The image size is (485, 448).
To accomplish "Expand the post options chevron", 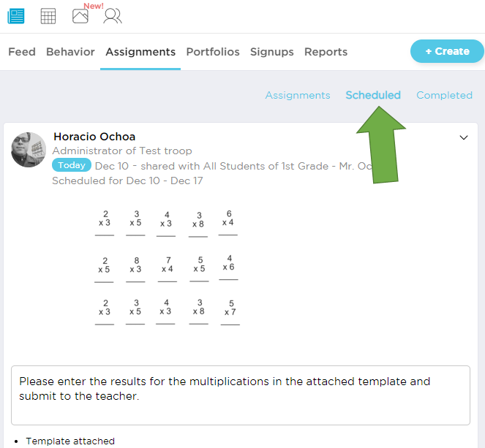I will pos(463,137).
